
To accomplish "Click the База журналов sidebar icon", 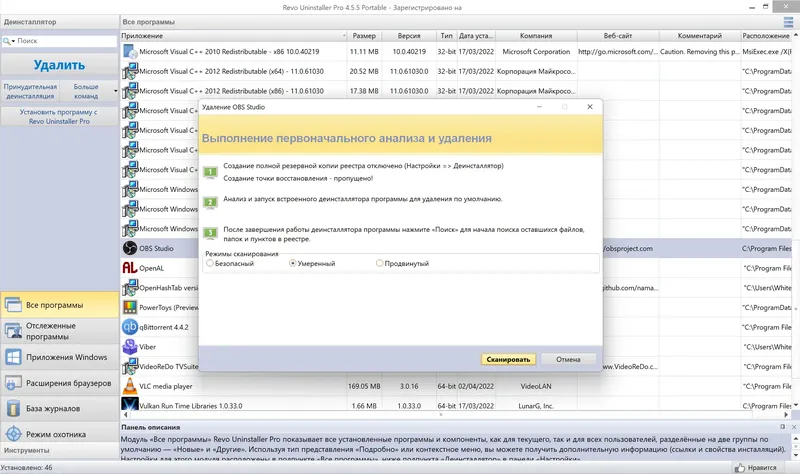I will click(13, 408).
